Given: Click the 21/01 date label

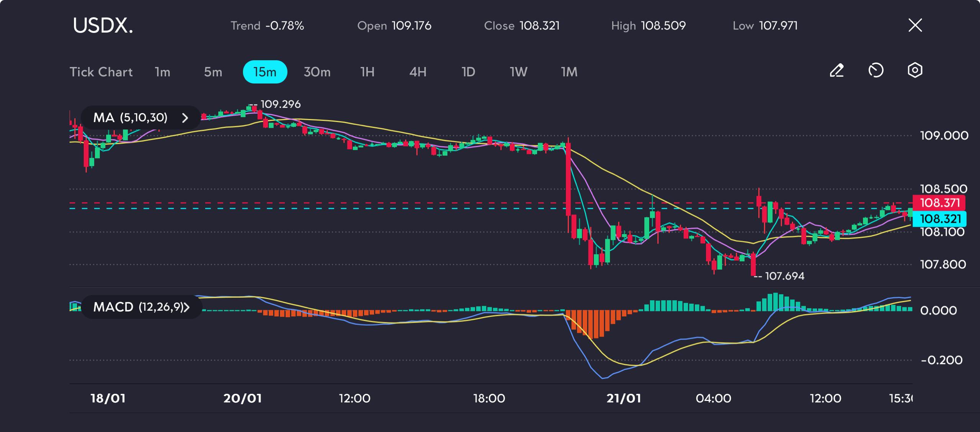Looking at the screenshot, I should click(x=624, y=398).
